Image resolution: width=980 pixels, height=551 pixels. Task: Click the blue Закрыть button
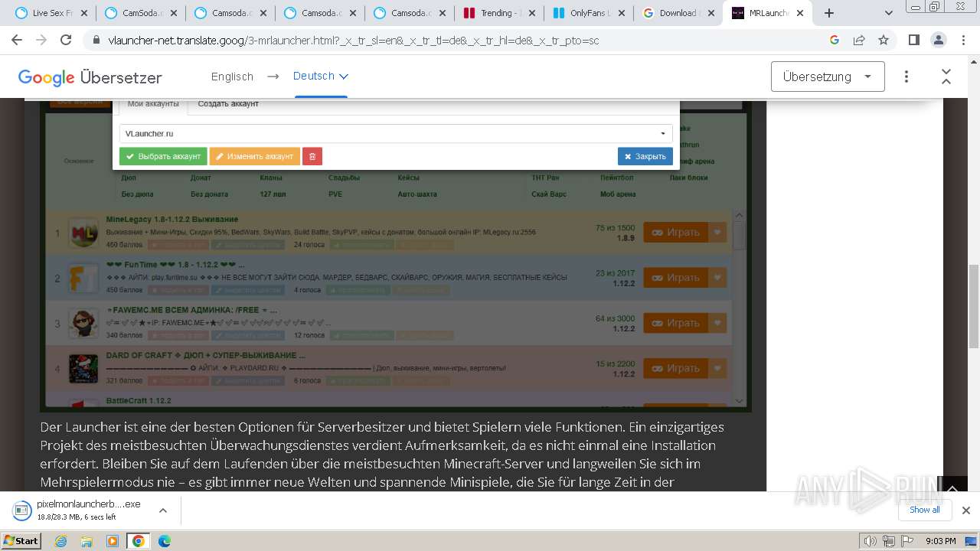pos(645,156)
